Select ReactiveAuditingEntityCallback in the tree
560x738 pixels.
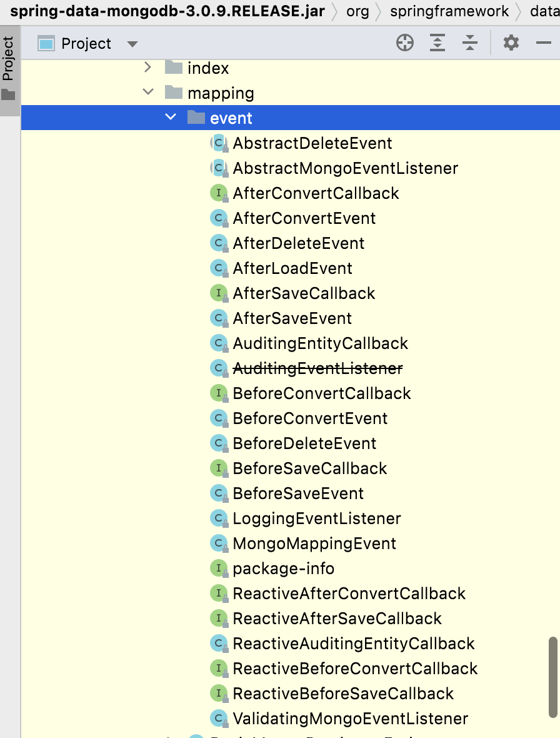(x=354, y=643)
